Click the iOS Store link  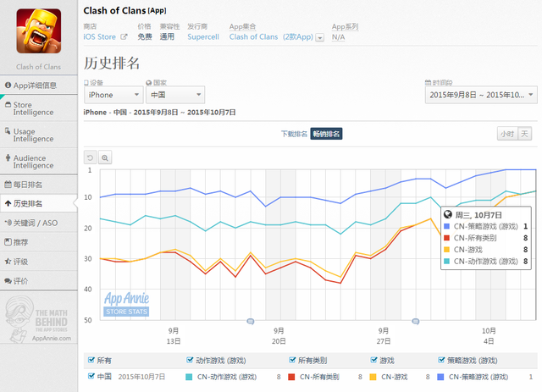100,37
